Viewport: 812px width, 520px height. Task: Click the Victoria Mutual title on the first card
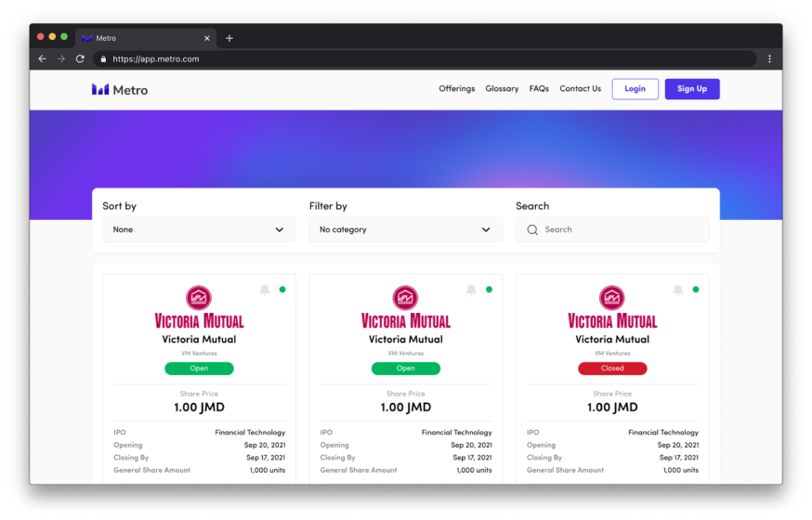199,340
